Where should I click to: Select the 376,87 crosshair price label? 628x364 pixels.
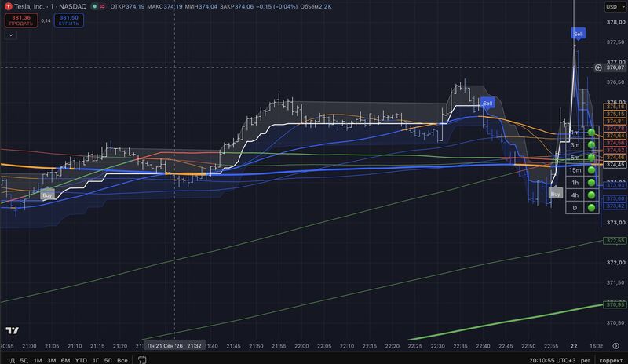pos(615,67)
